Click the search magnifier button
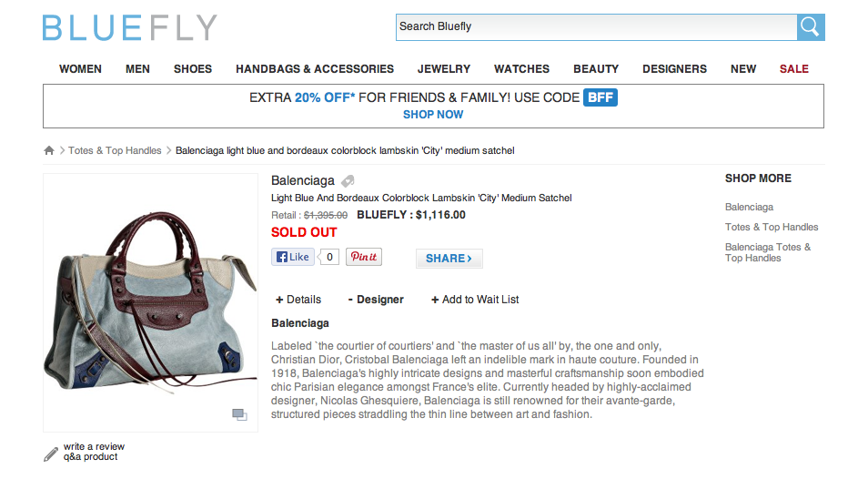The width and height of the screenshot is (868, 479). (811, 27)
